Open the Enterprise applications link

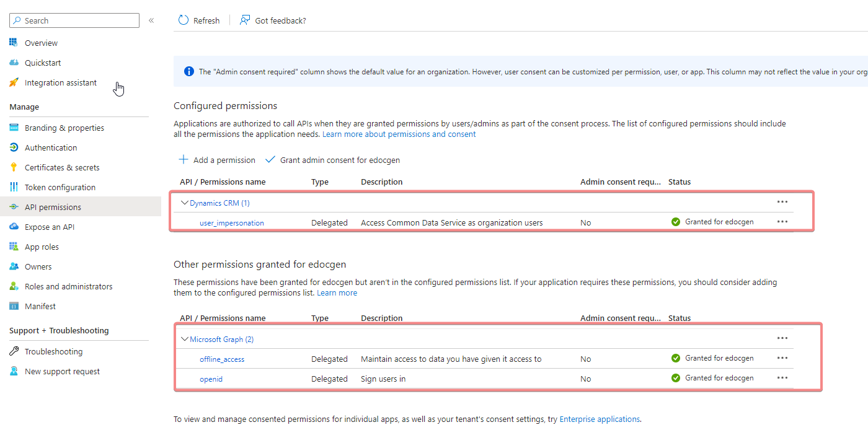[x=599, y=419]
